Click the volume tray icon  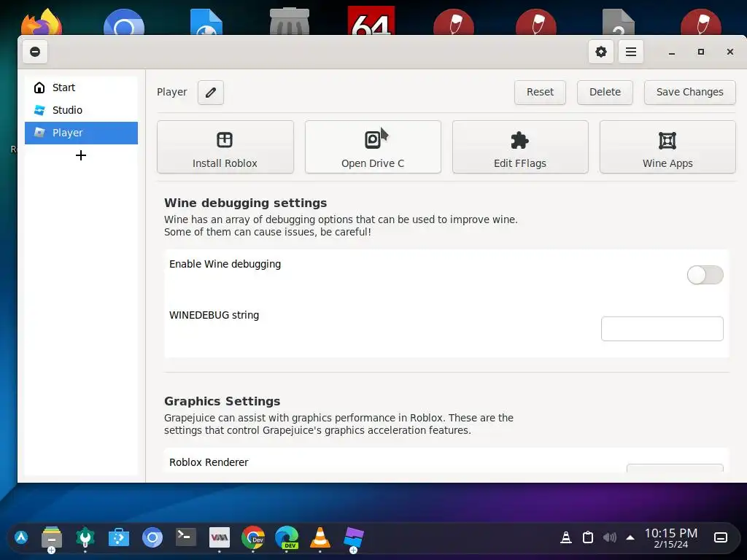coord(609,537)
